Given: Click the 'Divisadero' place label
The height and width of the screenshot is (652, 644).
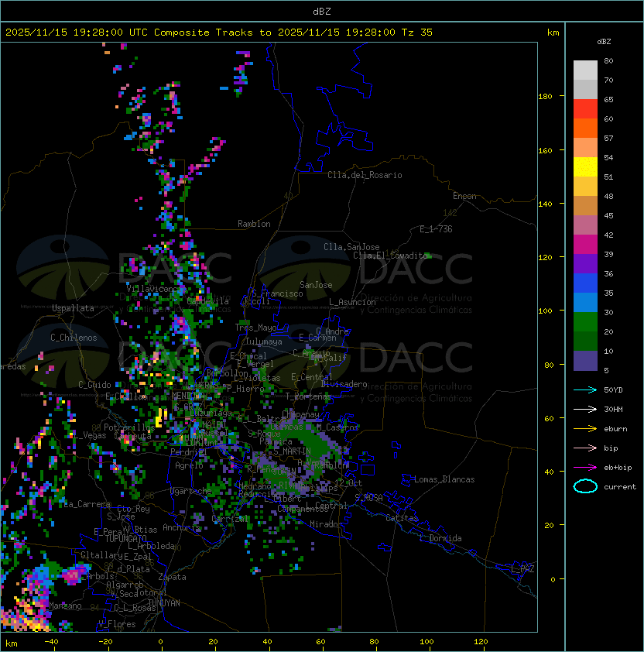Looking at the screenshot, I should 344,384.
